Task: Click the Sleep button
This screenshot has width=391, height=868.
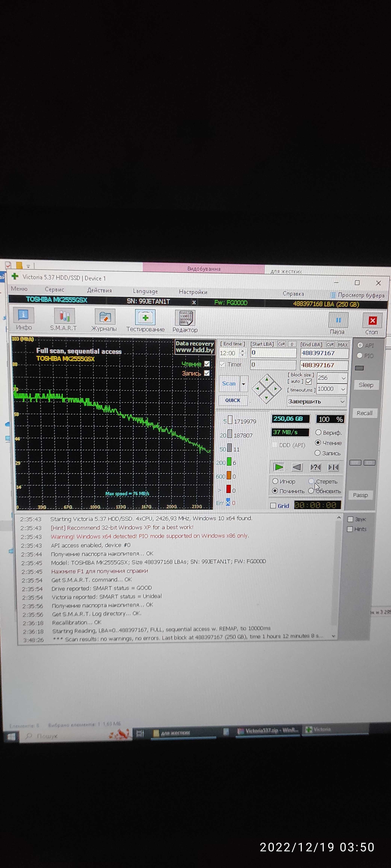Action: pyautogui.click(x=366, y=385)
